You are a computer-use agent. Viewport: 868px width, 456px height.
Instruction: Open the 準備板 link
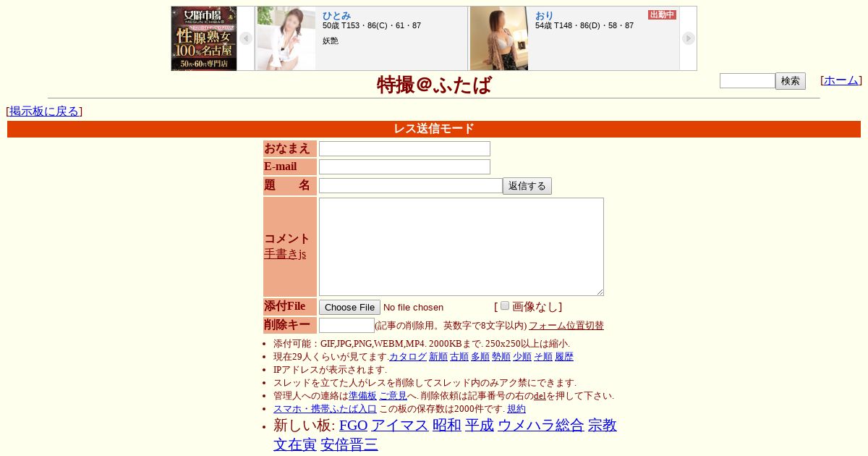pyautogui.click(x=362, y=396)
